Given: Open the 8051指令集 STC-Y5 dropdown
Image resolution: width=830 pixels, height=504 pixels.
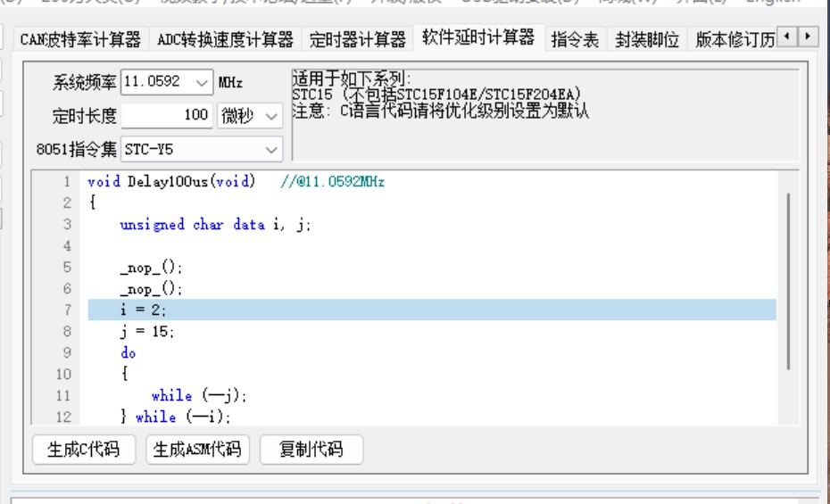Looking at the screenshot, I should pyautogui.click(x=202, y=149).
